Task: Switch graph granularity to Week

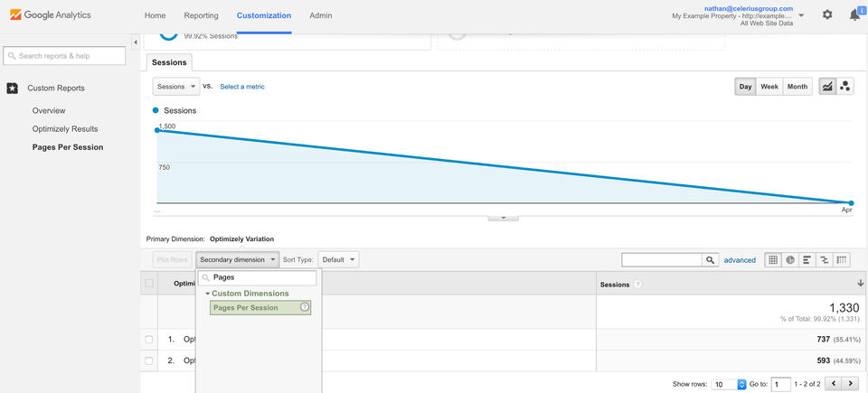Action: (769, 87)
